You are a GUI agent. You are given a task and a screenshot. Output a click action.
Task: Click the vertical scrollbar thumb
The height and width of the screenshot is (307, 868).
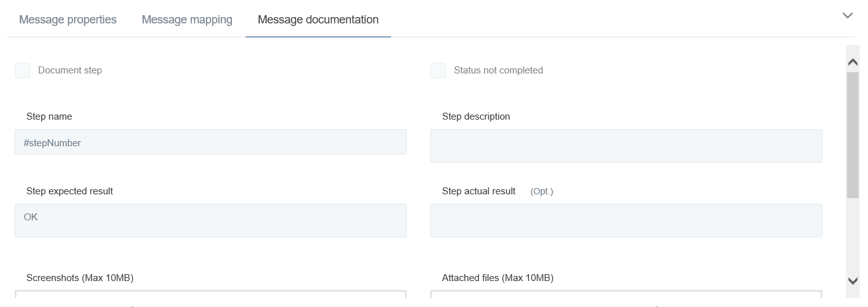pos(852,134)
